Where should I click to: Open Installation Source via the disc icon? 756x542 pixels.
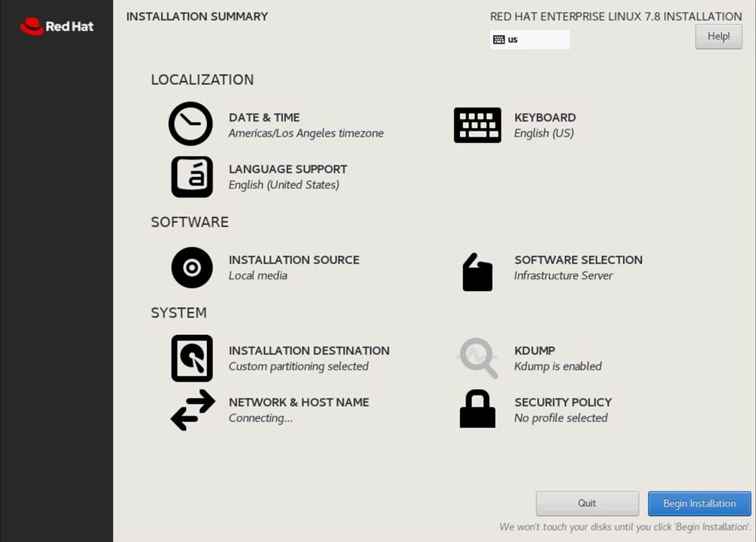point(191,267)
